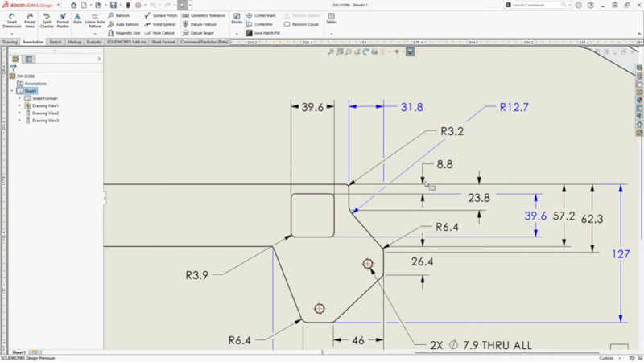Click the Sheet1 tab at bottom

coord(18,352)
